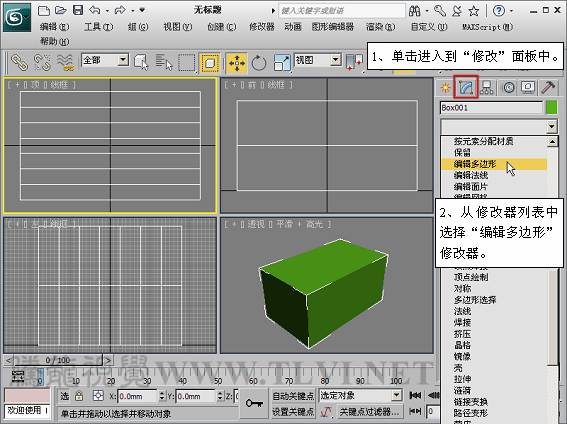The width and height of the screenshot is (567, 424).
Task: Click the Use Pivot Point Center icon
Action: pyautogui.click(x=354, y=63)
